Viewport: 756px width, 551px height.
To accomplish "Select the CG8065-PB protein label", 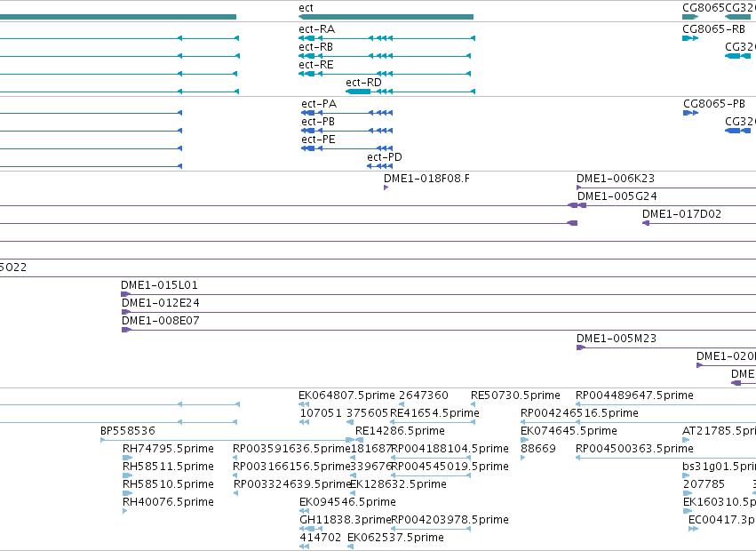I will coord(714,104).
